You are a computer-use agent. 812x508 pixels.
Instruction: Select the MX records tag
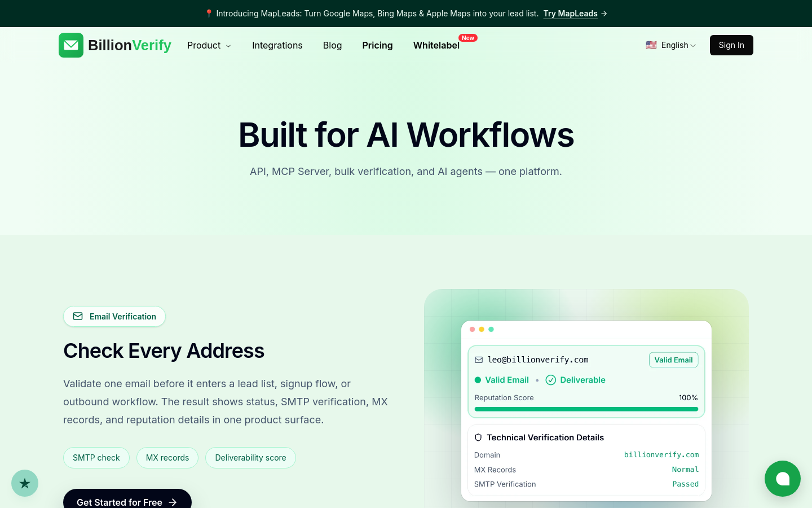point(167,458)
